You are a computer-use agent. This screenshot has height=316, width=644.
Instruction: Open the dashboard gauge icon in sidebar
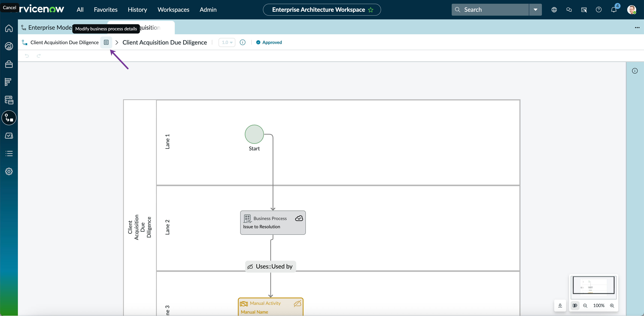9,46
